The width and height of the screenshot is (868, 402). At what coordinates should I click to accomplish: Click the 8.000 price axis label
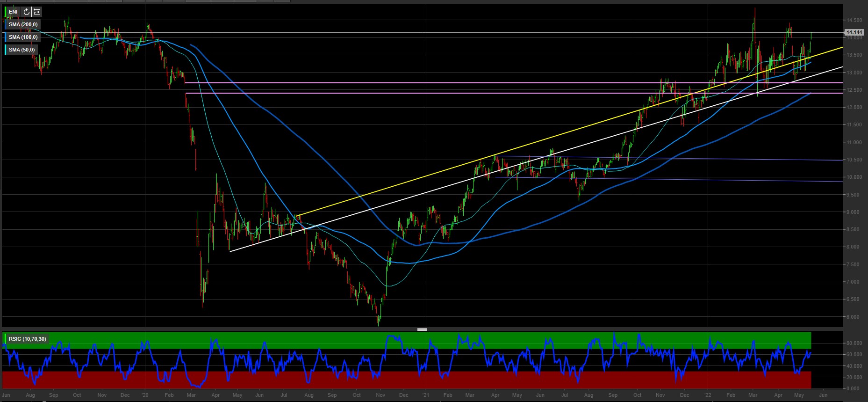pos(854,247)
